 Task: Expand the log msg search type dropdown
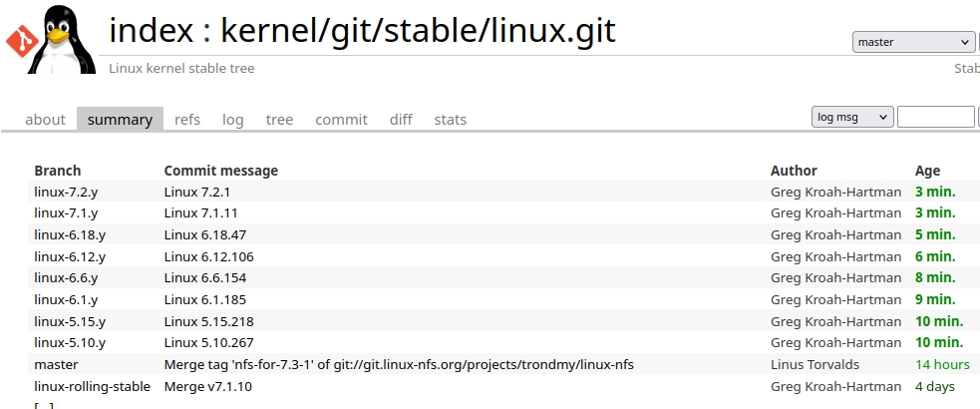click(x=851, y=117)
